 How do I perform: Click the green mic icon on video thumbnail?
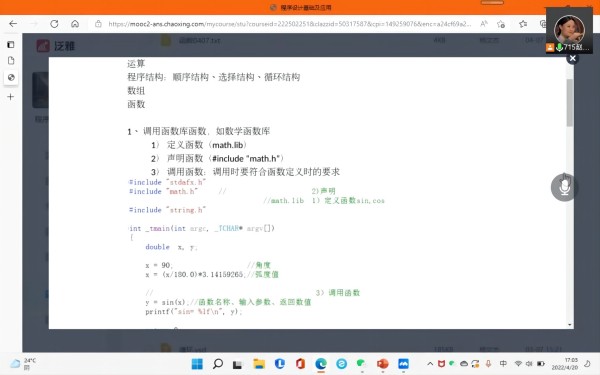click(x=559, y=47)
